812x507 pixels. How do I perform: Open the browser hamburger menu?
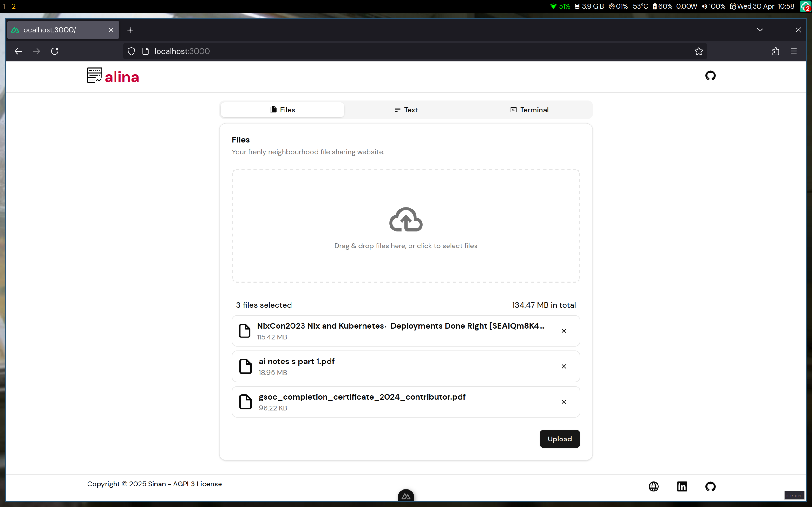point(794,51)
